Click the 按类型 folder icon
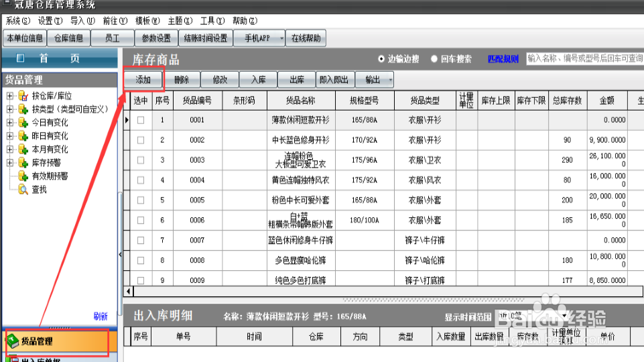Image resolution: width=644 pixels, height=362 pixels. coord(23,109)
